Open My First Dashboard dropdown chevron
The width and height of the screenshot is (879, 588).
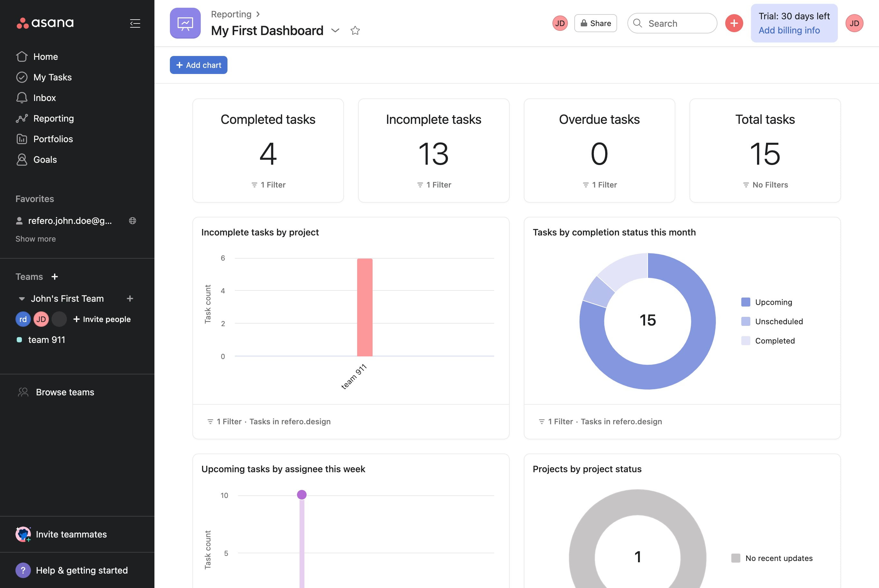tap(335, 30)
